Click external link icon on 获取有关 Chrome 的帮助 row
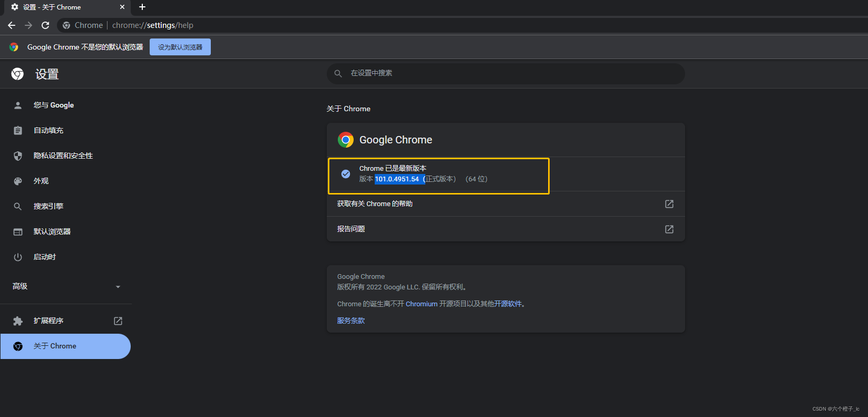Screen dimensions: 868x417 (669, 203)
